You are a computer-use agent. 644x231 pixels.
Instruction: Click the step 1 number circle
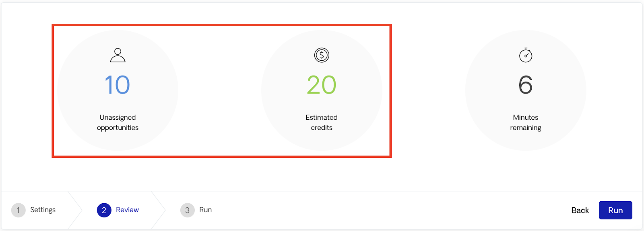click(18, 210)
